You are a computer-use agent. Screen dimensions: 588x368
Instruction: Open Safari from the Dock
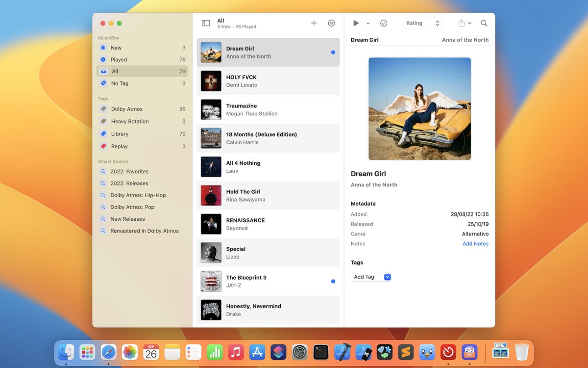(108, 352)
